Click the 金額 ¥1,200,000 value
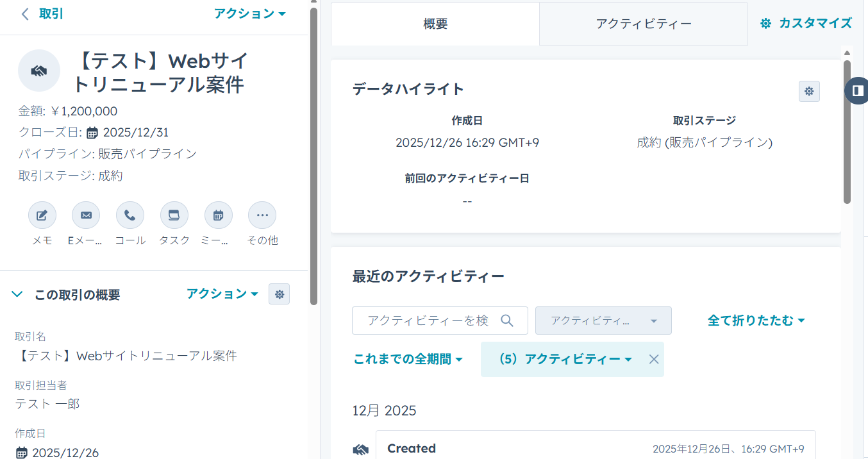This screenshot has height=459, width=868. 83,112
